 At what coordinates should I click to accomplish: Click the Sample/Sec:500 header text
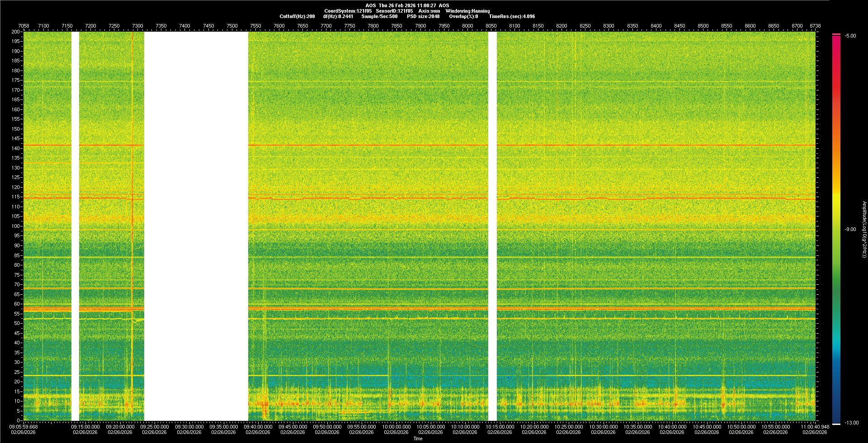379,16
